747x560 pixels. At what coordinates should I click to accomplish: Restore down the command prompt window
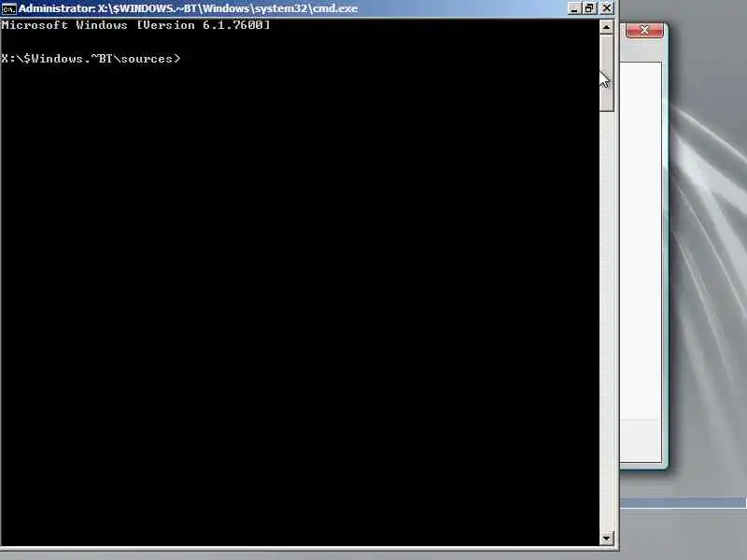pos(590,8)
